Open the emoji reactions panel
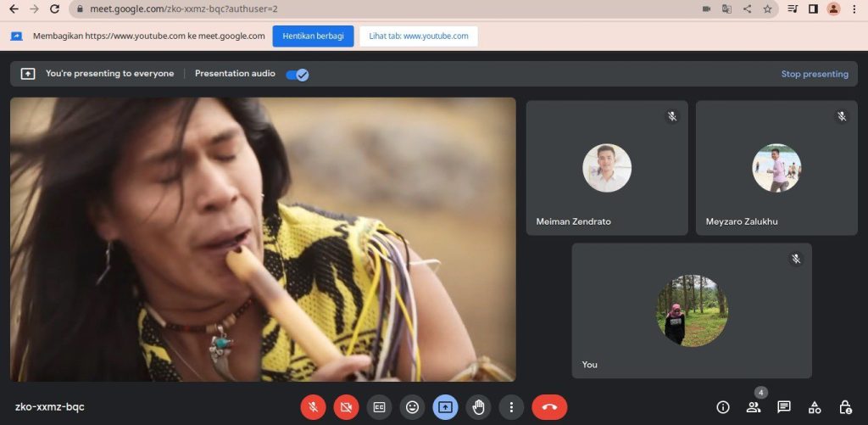868x425 pixels. click(413, 407)
